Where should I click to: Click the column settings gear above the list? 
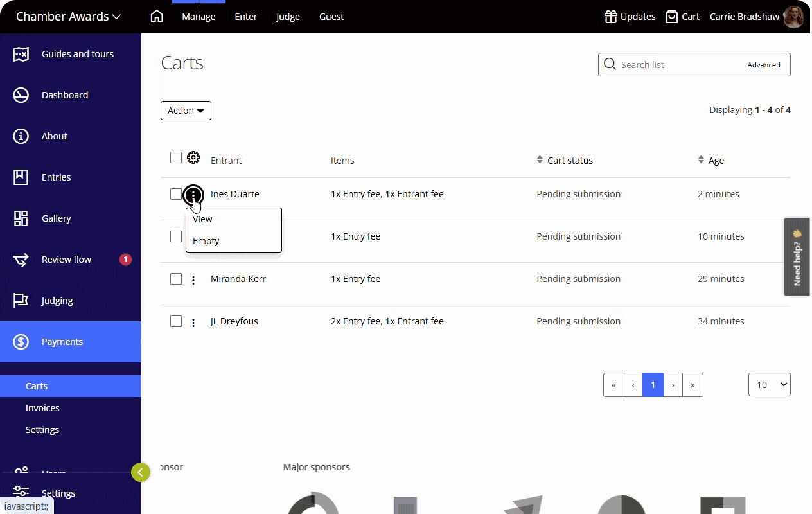click(193, 157)
